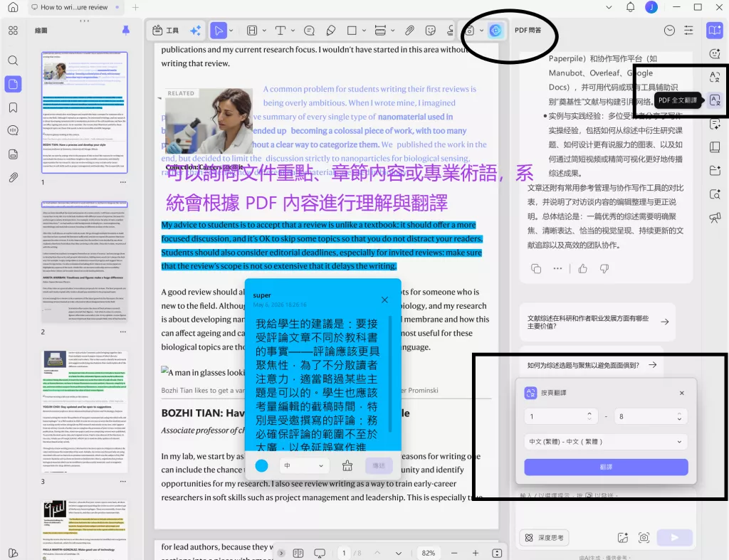Dislike the AI response with thumbs down
Image resolution: width=729 pixels, height=560 pixels.
[604, 268]
